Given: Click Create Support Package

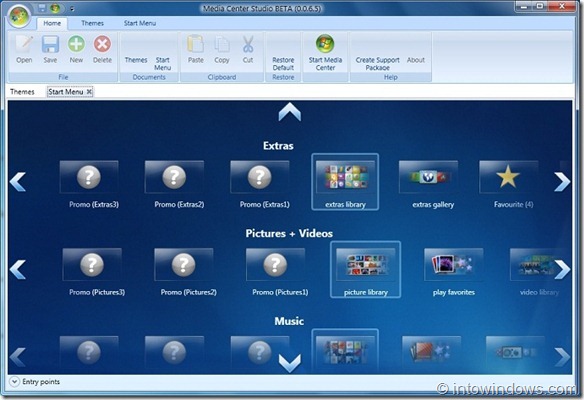Looking at the screenshot, I should 377,64.
